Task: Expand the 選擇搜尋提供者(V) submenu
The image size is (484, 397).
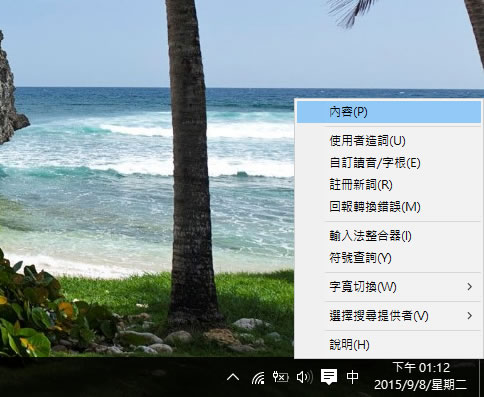Action: 389,316
